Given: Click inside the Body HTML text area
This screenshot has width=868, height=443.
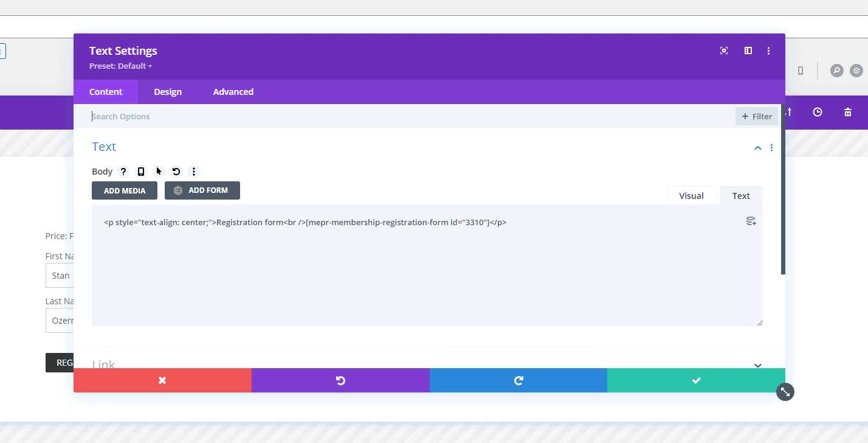Looking at the screenshot, I should [x=427, y=265].
